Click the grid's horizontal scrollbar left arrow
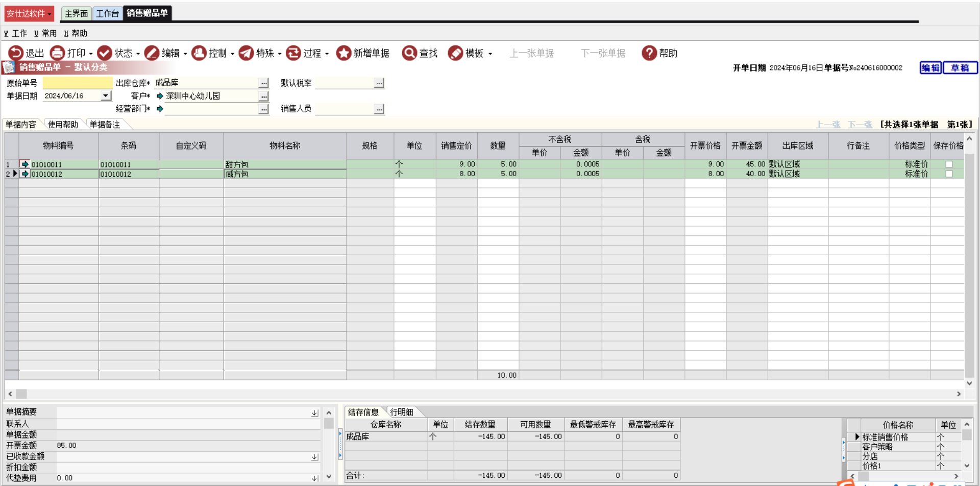Viewport: 980px width, 486px height. pos(10,394)
